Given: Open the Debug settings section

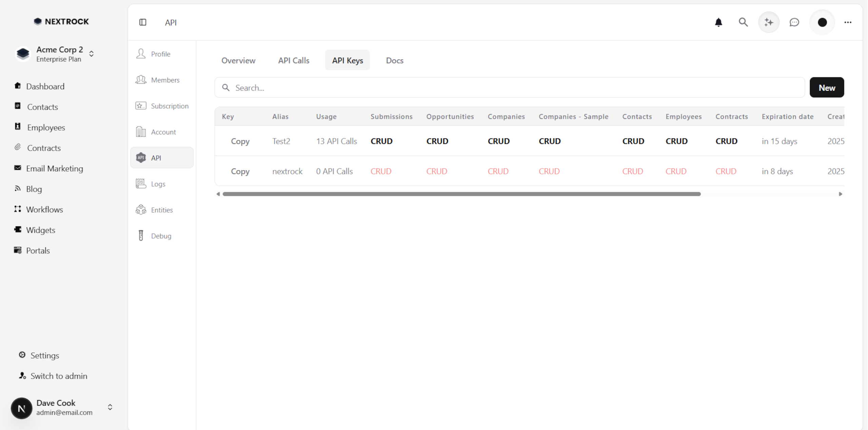Looking at the screenshot, I should [161, 236].
